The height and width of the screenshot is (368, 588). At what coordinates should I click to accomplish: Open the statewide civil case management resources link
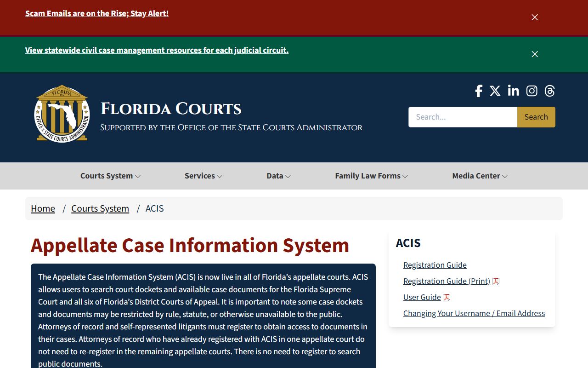(x=157, y=50)
